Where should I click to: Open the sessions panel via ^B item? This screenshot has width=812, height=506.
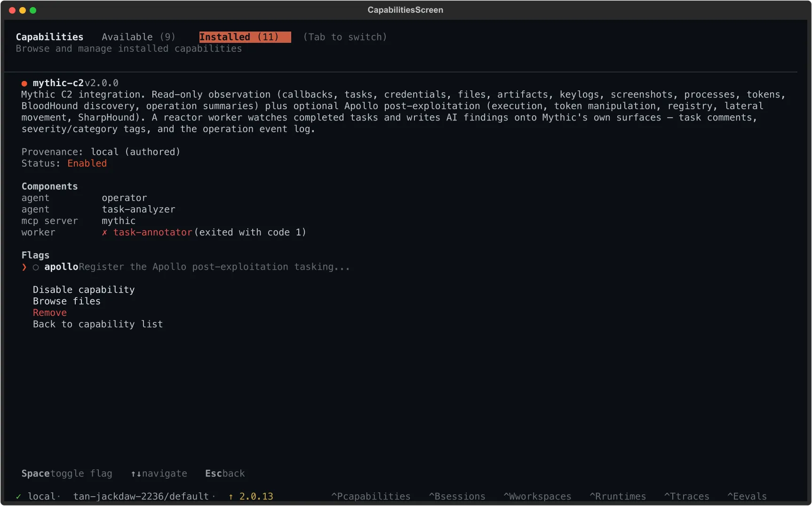click(456, 496)
